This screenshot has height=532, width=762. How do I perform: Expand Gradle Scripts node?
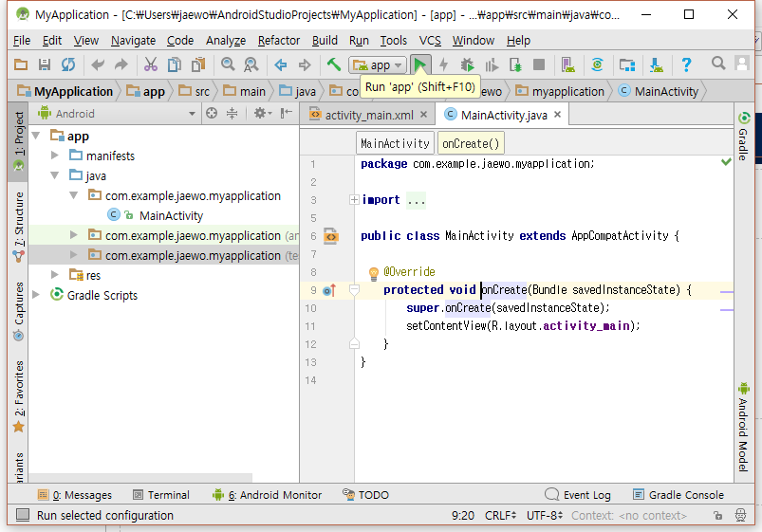[x=36, y=295]
